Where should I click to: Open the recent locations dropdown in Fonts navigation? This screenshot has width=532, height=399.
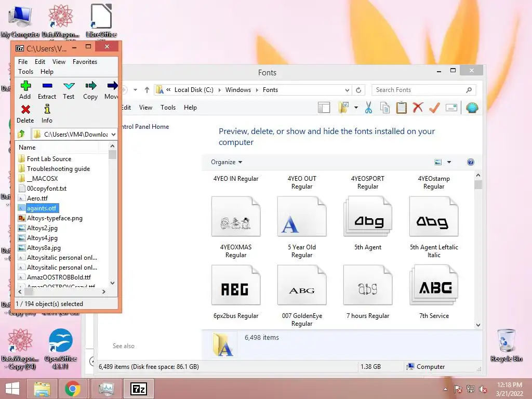click(x=136, y=90)
